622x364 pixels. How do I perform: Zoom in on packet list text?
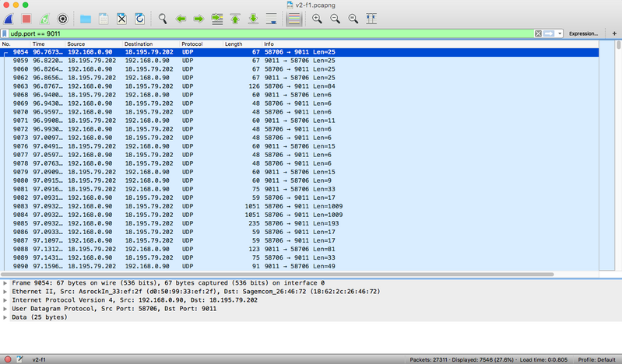pos(317,19)
